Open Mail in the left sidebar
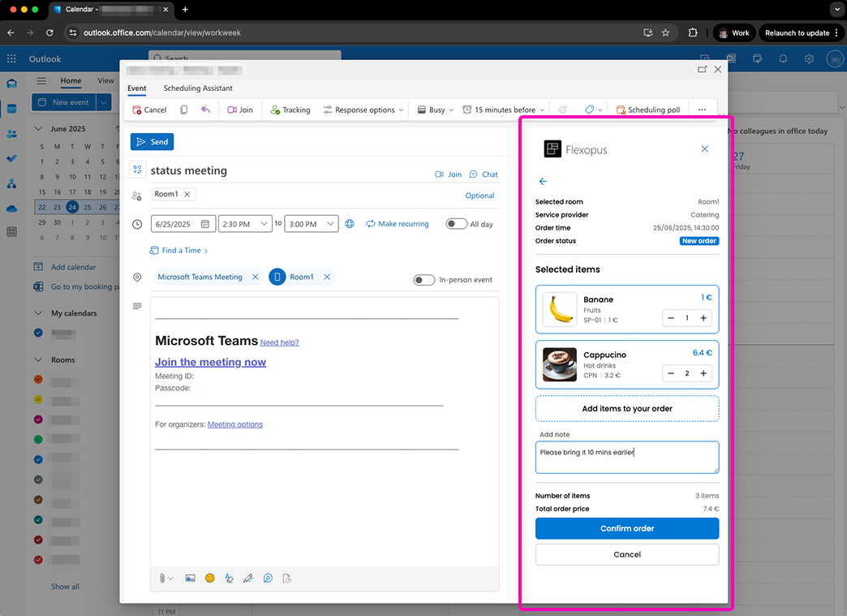The height and width of the screenshot is (616, 847). (x=11, y=84)
